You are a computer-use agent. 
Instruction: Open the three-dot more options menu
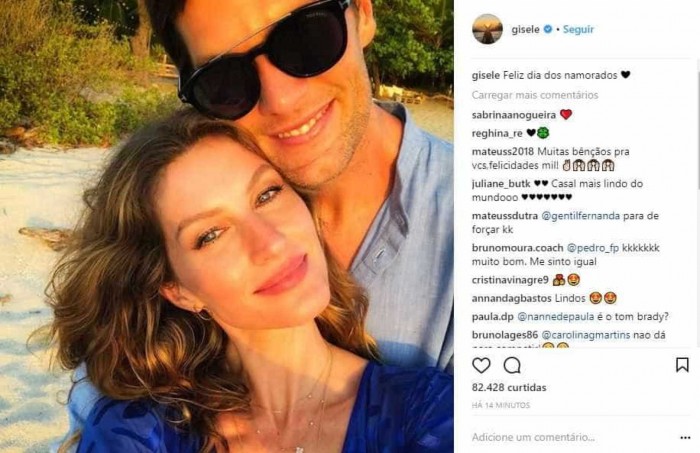[x=685, y=438]
